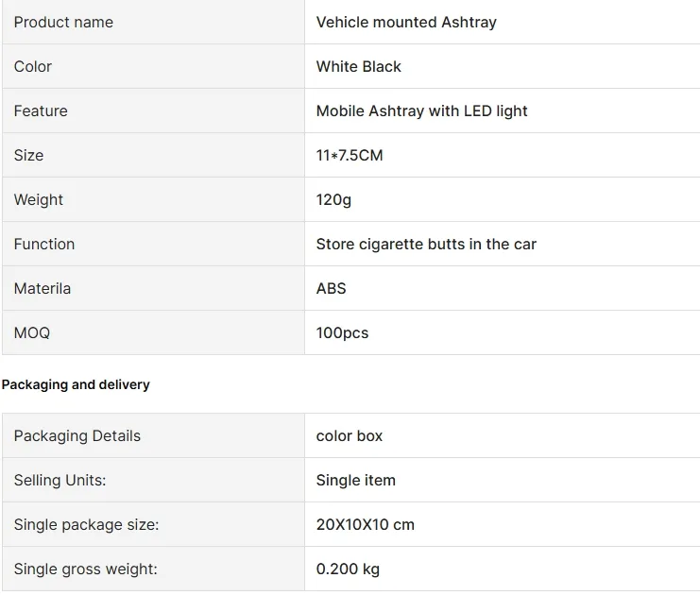This screenshot has height=595, width=700.
Task: Click the 'Function' row label
Action: coord(44,244)
